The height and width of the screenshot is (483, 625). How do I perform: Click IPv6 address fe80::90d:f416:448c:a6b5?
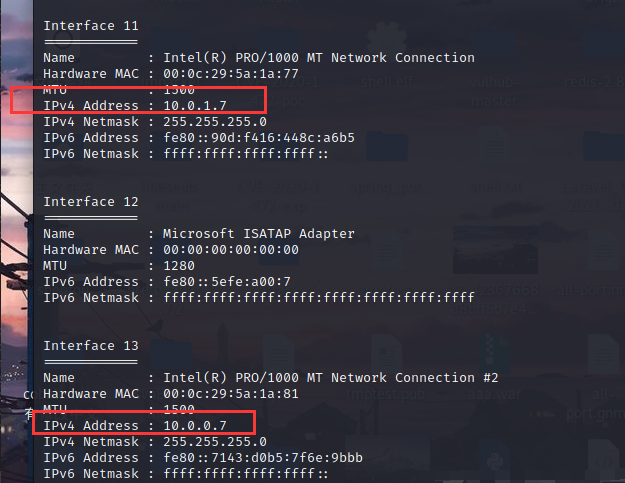[x=259, y=138]
